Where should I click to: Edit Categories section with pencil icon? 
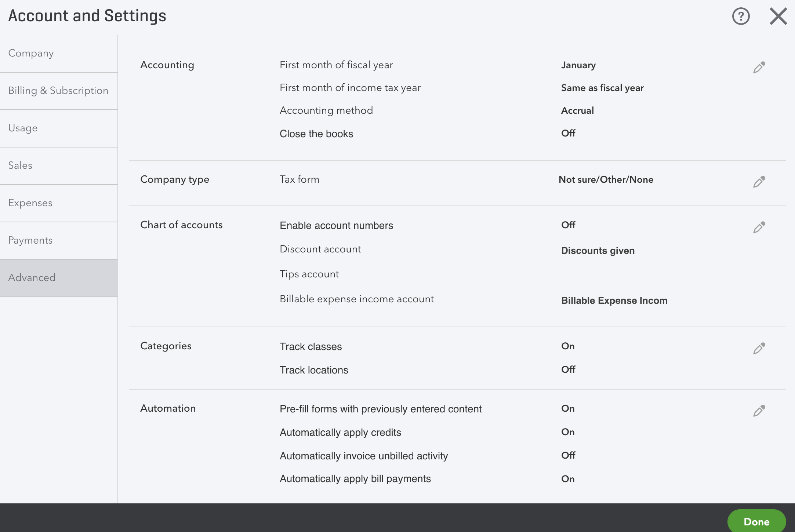tap(759, 349)
